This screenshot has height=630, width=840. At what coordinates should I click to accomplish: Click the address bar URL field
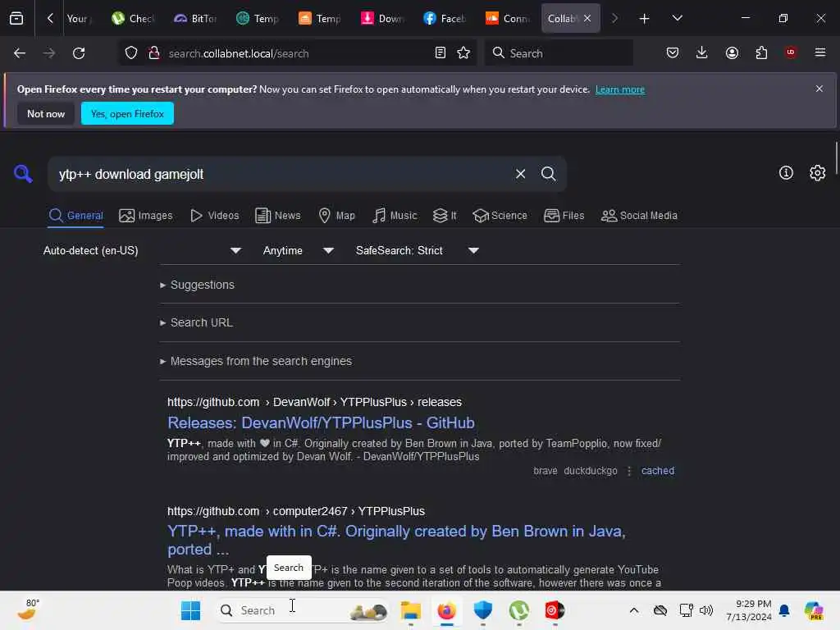298,53
